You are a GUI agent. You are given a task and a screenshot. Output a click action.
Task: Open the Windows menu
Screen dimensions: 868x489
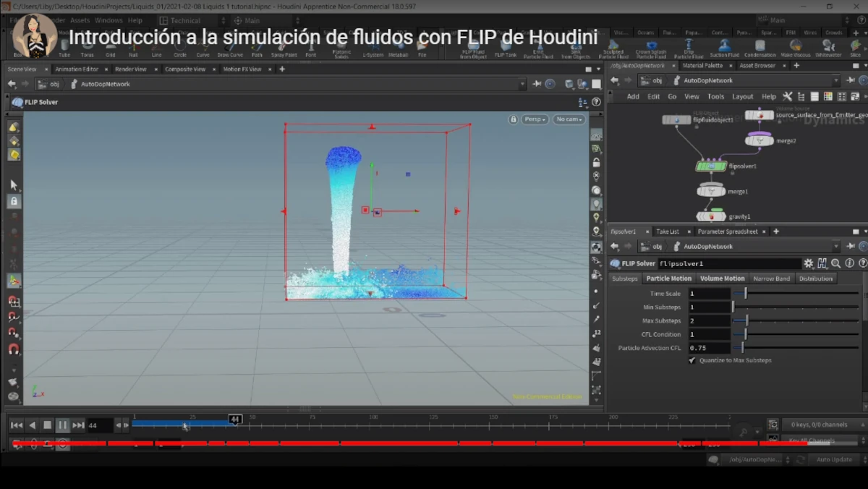(109, 20)
